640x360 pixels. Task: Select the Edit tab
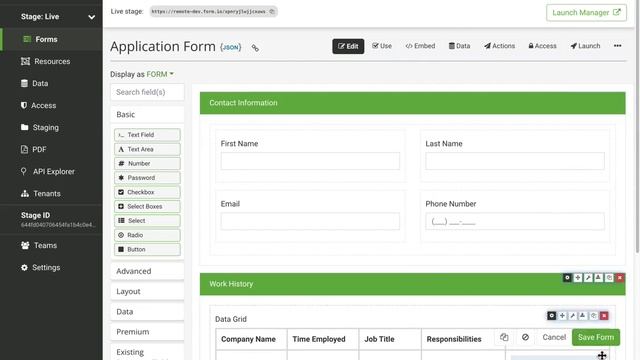click(348, 46)
